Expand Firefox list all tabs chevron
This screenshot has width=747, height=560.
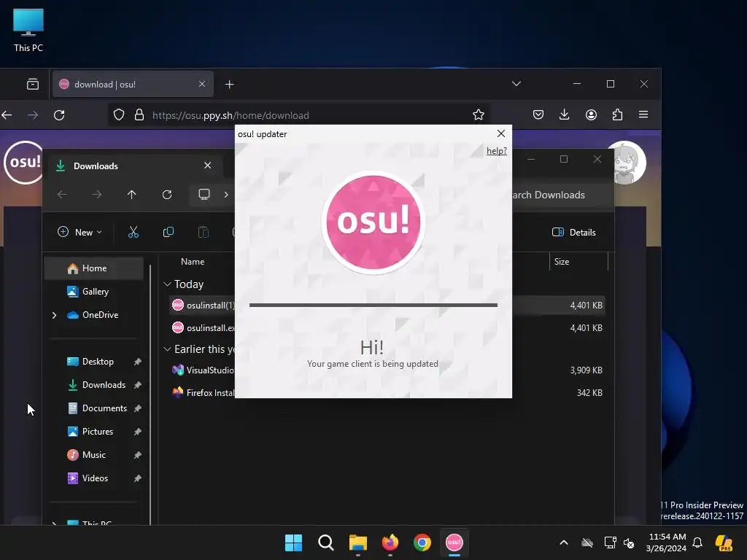click(516, 84)
